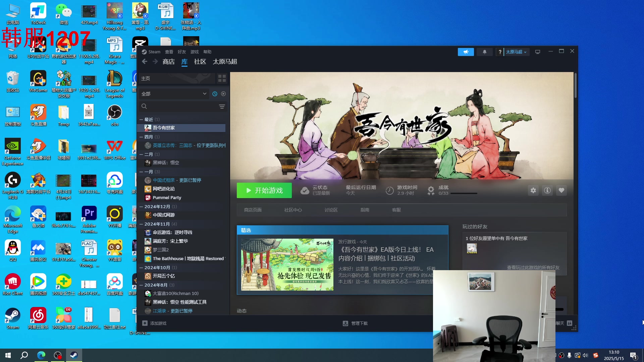644x362 pixels.
Task: Collapse the 一月 group
Action: click(141, 172)
